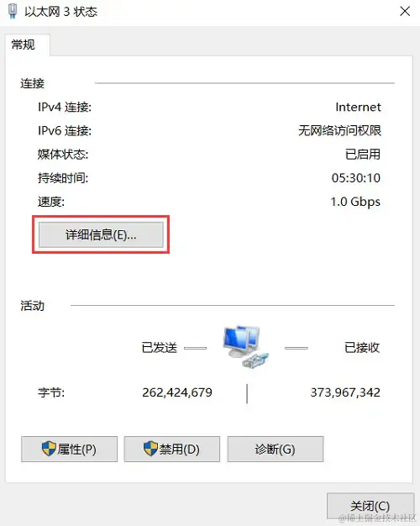Click the received bytes 373,967,342 figure

345,392
